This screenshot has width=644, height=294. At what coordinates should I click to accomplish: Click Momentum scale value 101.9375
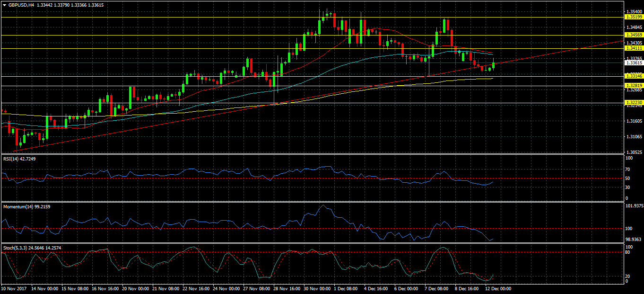pos(634,206)
